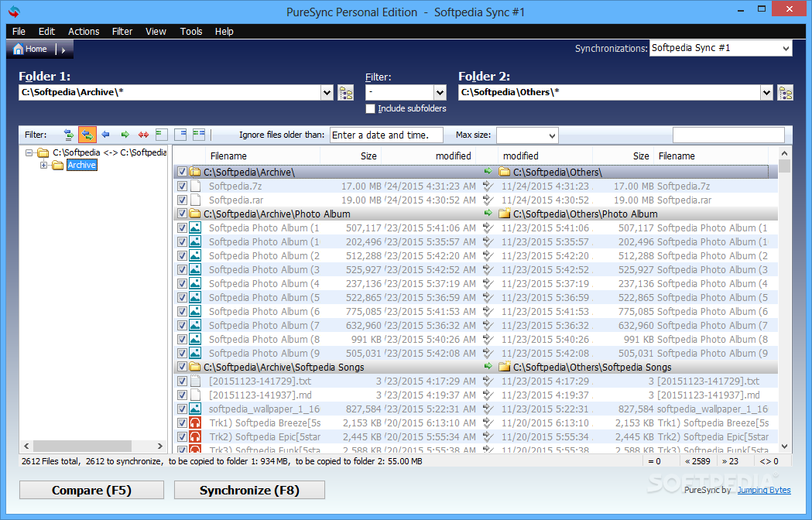Click the PureSync app icon in title bar
This screenshot has width=812, height=520.
[x=14, y=12]
